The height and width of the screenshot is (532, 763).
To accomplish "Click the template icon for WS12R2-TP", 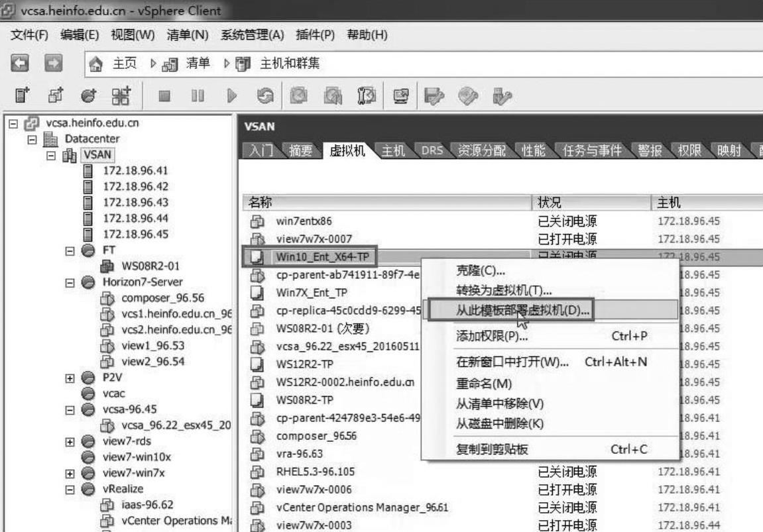I will point(257,364).
